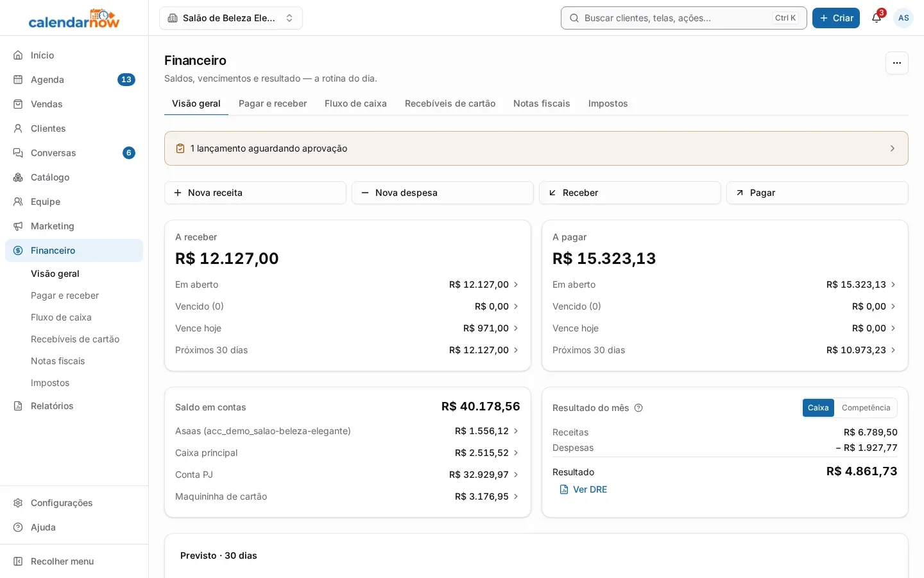Click the Catálogo icon in sidebar

pos(18,177)
